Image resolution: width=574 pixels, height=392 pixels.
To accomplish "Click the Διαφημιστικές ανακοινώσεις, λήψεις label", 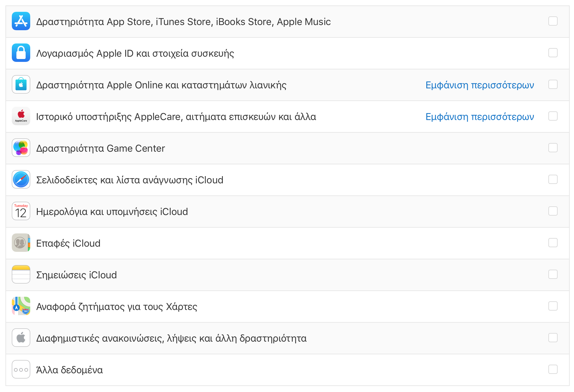I will pos(171,339).
